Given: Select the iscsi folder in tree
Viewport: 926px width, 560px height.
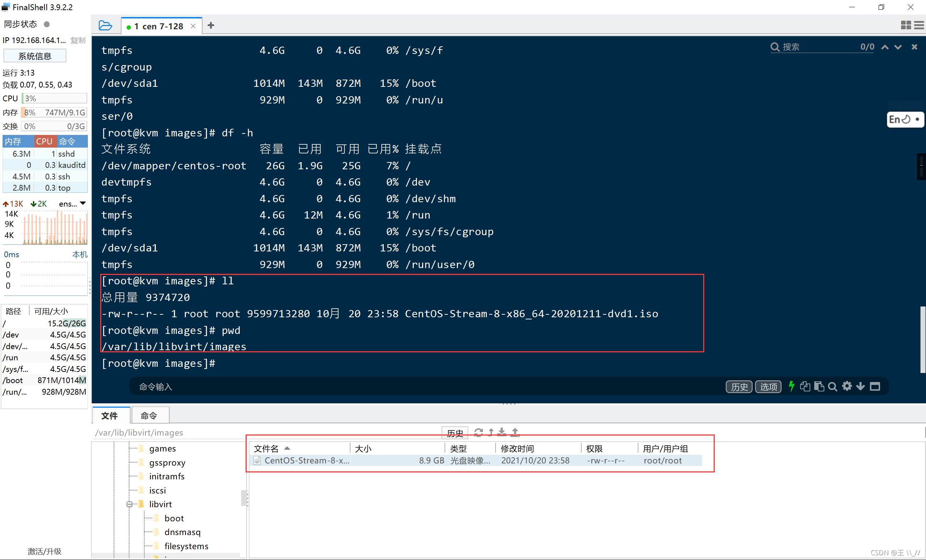Looking at the screenshot, I should click(157, 490).
